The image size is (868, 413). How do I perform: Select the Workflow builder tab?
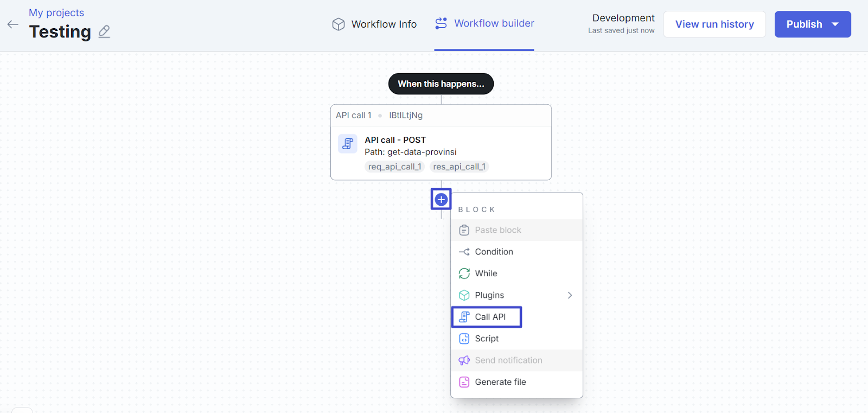484,23
